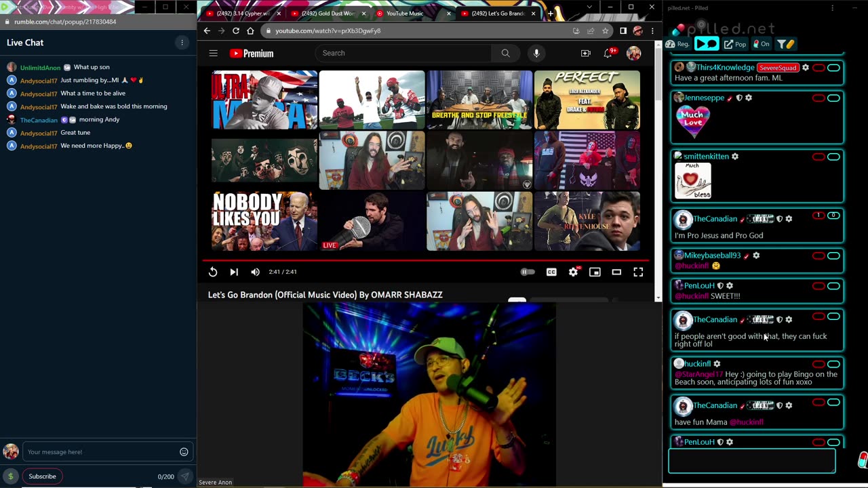Open the Rumble rant dollar button
The height and width of the screenshot is (488, 868).
(10, 476)
